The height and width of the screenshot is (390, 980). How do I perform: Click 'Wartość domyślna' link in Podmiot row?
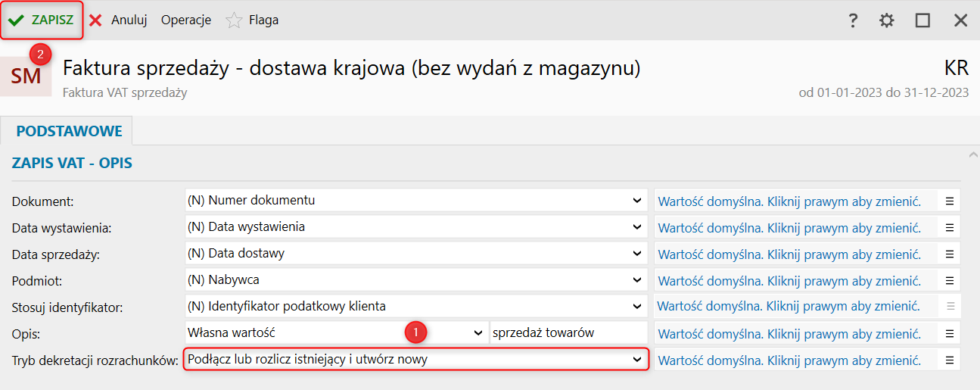pyautogui.click(x=789, y=281)
